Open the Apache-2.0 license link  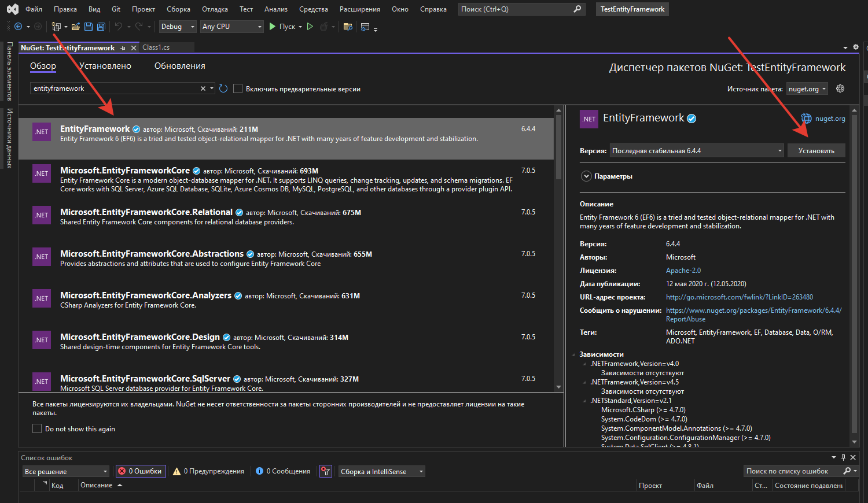point(683,271)
